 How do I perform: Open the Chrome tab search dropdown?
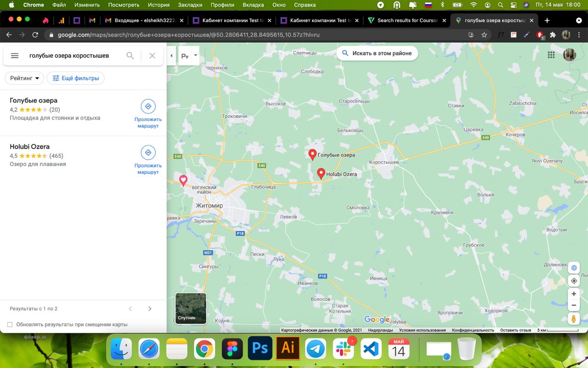[x=579, y=21]
